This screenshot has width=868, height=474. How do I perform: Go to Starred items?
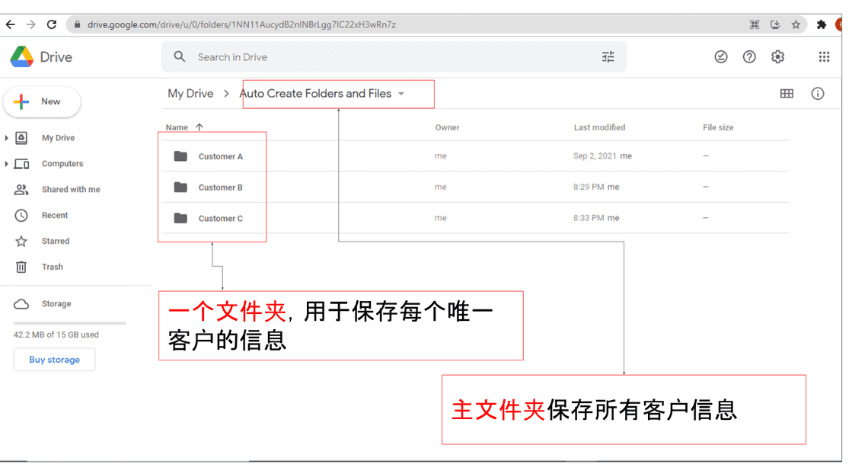55,242
